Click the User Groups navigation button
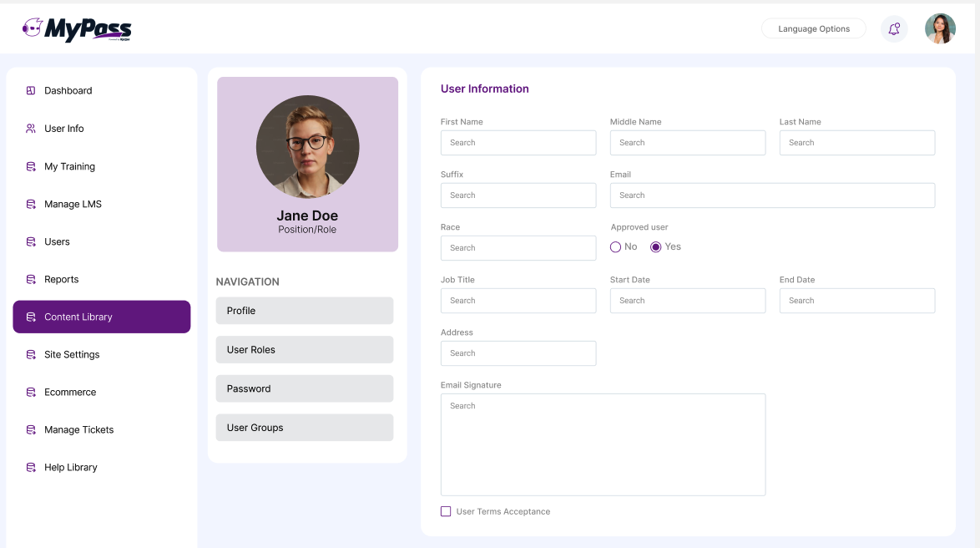This screenshot has height=548, width=980. tap(305, 428)
